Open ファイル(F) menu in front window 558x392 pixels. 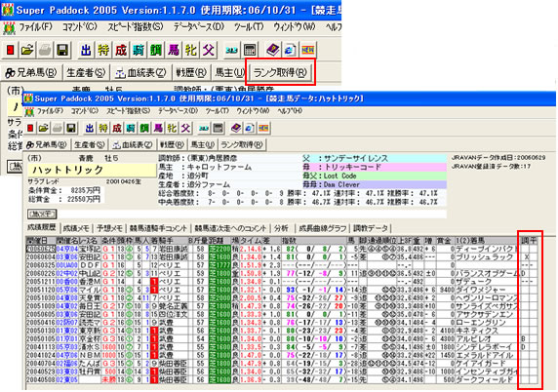click(50, 111)
